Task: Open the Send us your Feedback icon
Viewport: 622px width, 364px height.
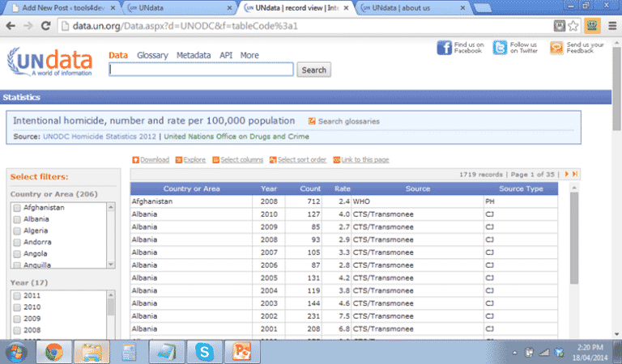Action: tap(556, 48)
